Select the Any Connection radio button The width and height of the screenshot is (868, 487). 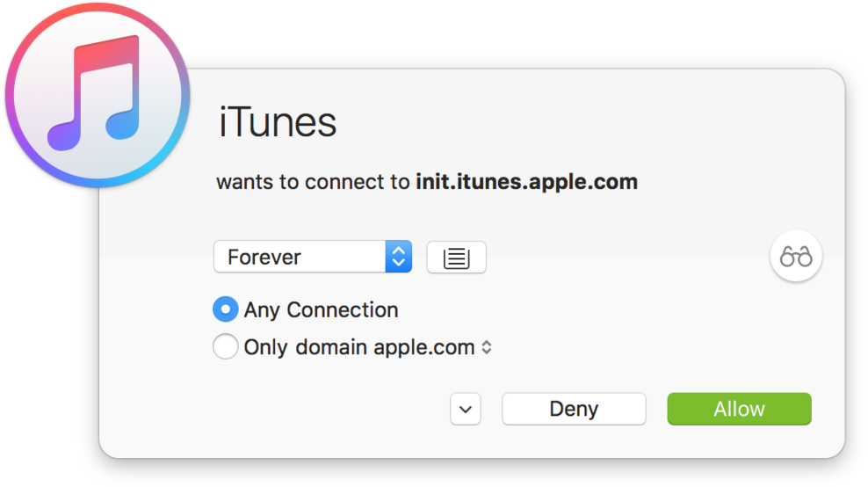(x=225, y=309)
